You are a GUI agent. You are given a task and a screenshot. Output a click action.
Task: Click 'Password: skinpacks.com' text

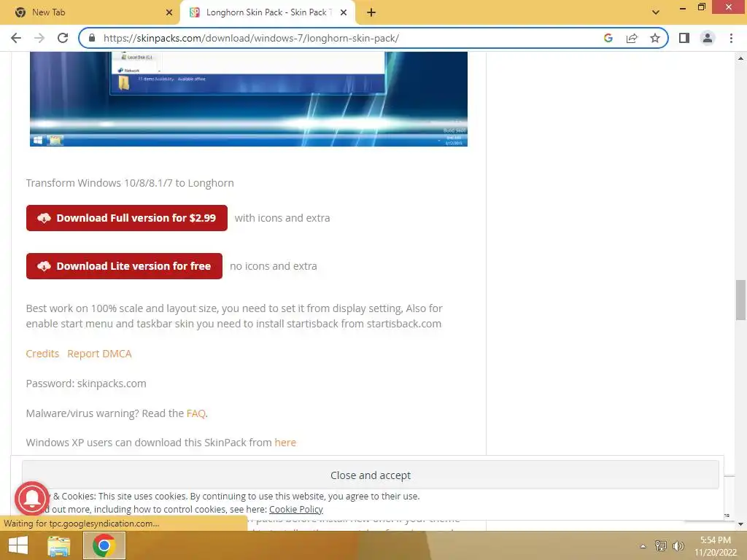tap(86, 384)
